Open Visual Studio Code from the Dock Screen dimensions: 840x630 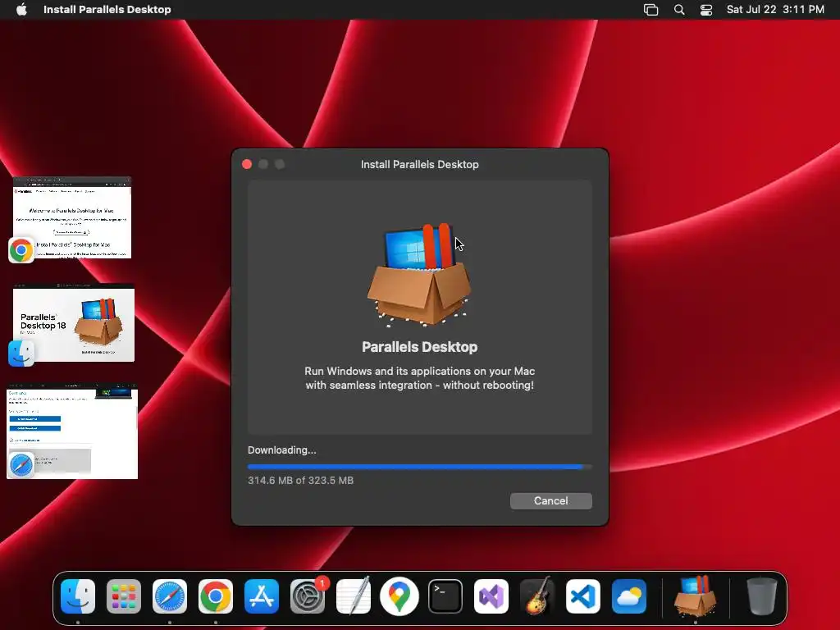583,596
